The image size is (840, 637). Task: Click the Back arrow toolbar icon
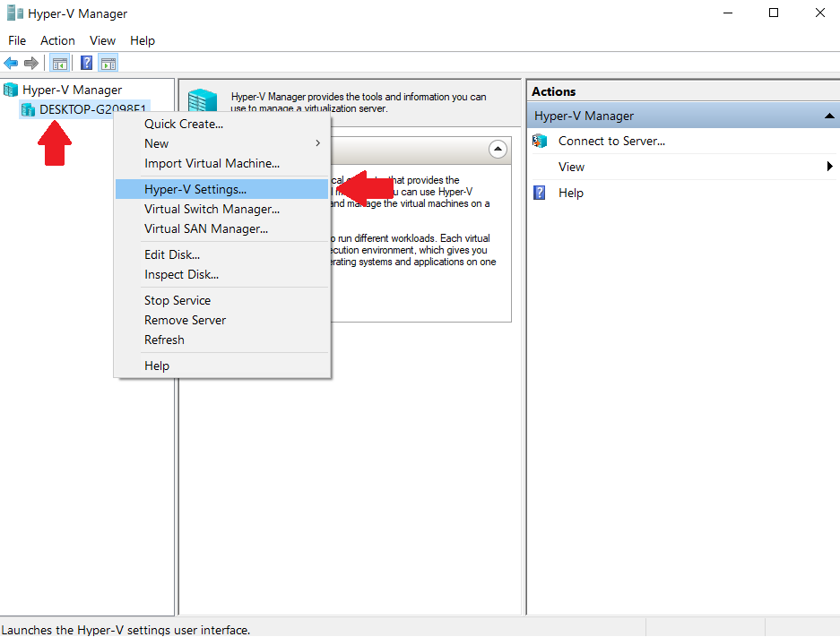(11, 64)
